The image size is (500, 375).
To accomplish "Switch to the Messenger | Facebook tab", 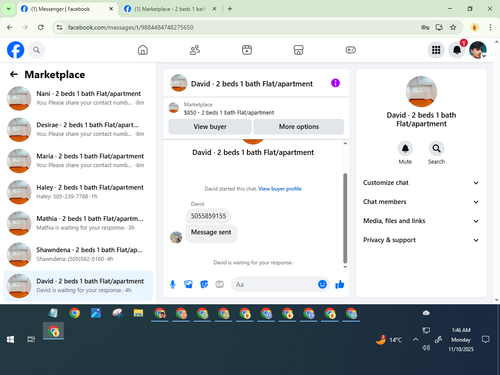I will (x=67, y=9).
